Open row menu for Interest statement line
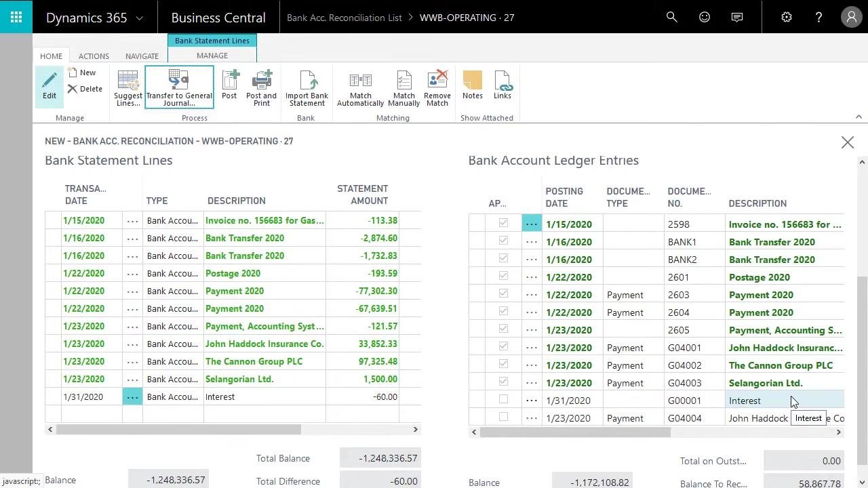 132,396
